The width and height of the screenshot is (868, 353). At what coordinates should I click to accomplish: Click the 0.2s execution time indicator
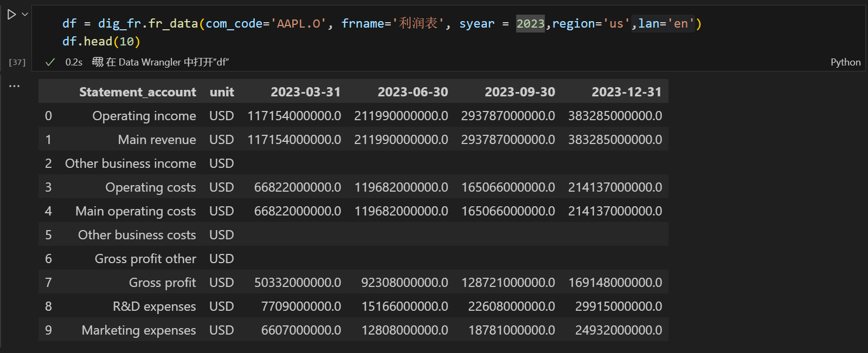[74, 62]
